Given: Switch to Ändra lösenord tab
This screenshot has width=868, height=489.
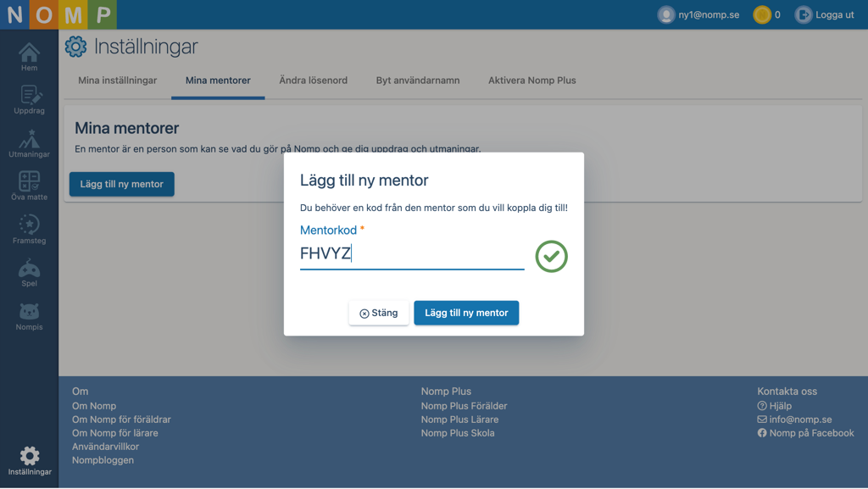Looking at the screenshot, I should click(314, 81).
